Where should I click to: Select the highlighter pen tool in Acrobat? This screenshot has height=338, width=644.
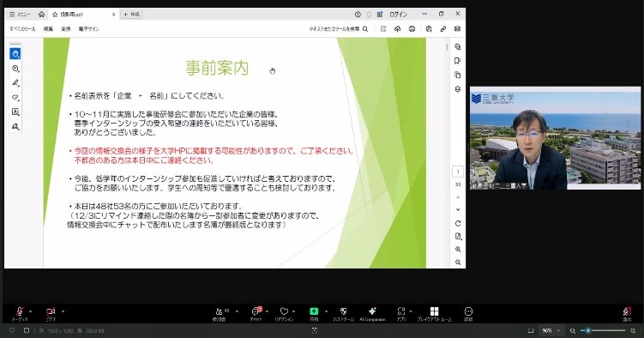point(15,83)
